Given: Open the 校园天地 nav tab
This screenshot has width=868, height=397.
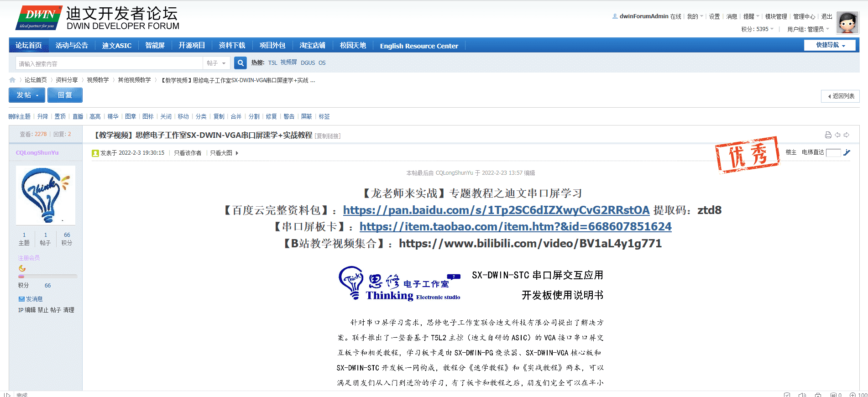Looking at the screenshot, I should (353, 45).
